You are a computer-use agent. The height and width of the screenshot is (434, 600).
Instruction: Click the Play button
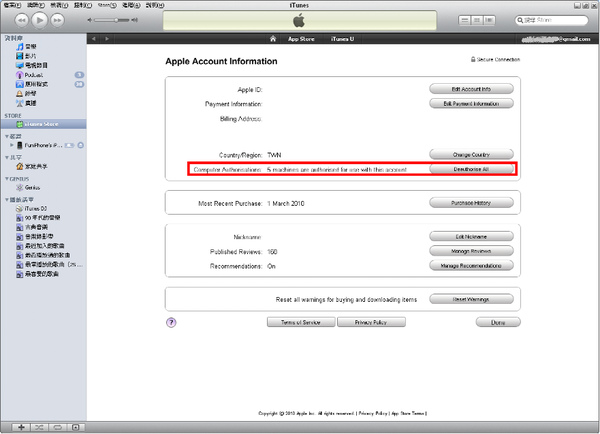39,20
